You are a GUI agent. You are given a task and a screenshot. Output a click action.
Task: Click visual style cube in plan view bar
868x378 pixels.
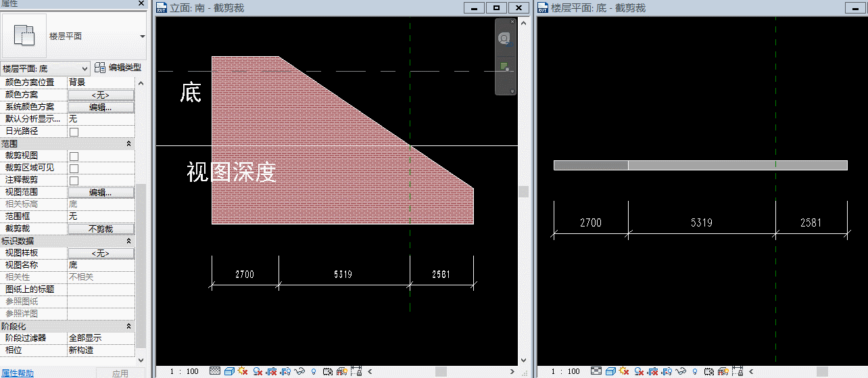click(x=610, y=371)
